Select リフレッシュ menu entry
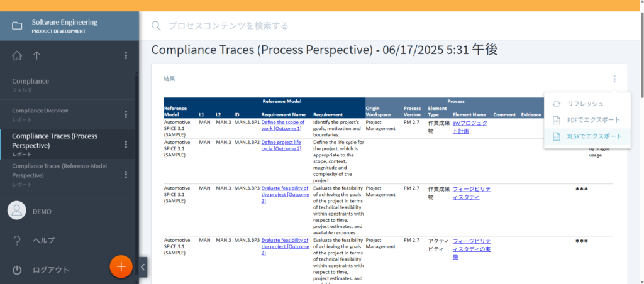Viewport: 644px width, 284px height. coord(587,104)
